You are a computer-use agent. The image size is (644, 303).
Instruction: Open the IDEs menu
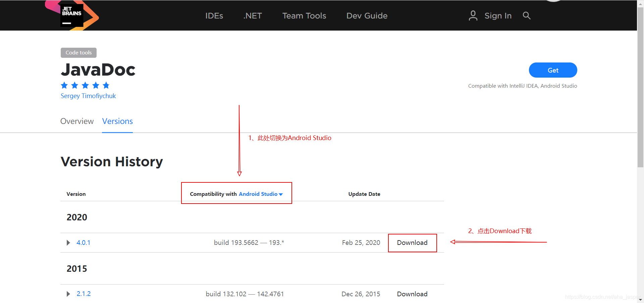click(x=214, y=16)
